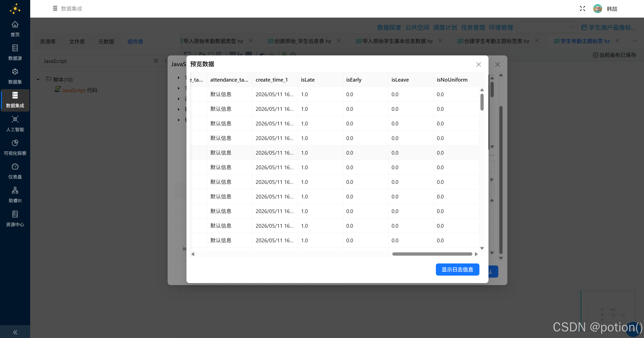Expand the fifth collapsed row in the JavaScript dialog
644x338 pixels.
coord(179,120)
